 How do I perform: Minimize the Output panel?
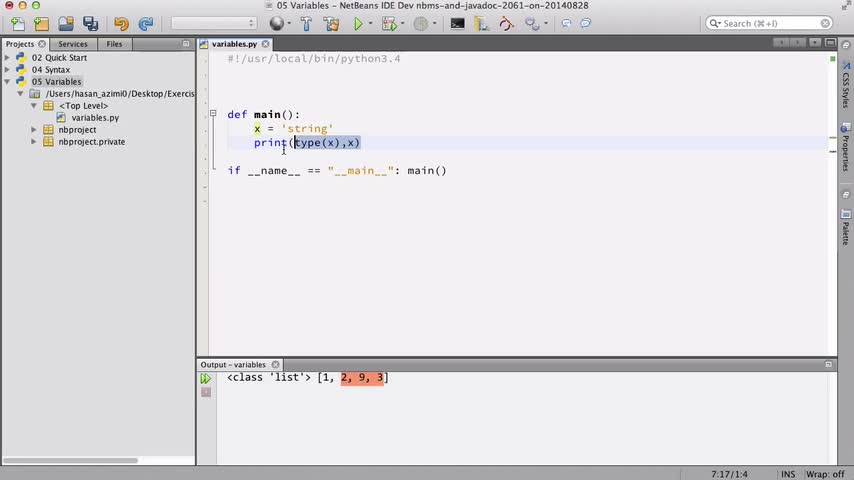point(828,364)
